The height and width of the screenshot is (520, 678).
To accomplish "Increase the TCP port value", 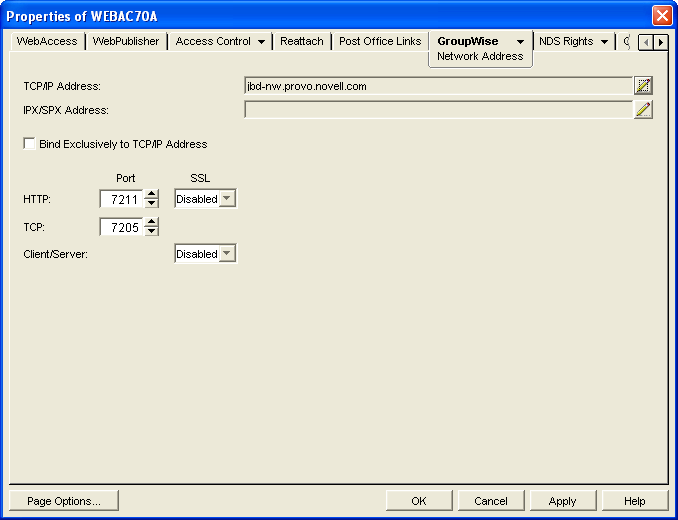I will (151, 222).
